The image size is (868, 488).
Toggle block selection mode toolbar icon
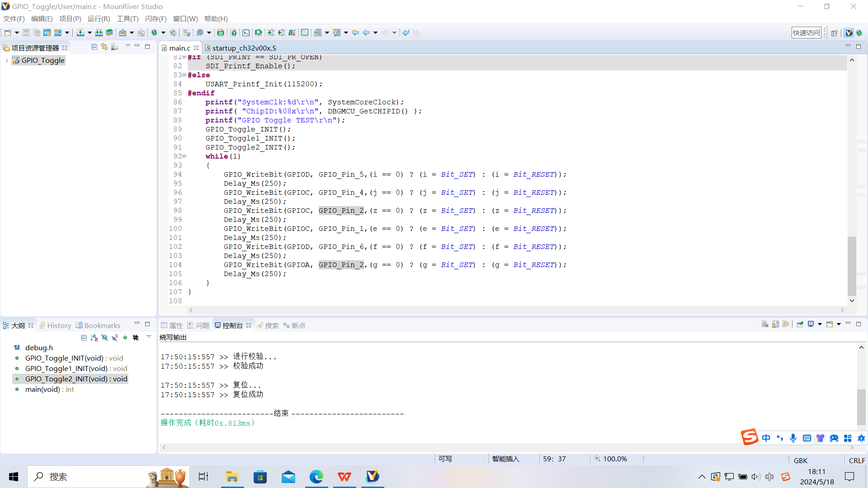click(305, 33)
